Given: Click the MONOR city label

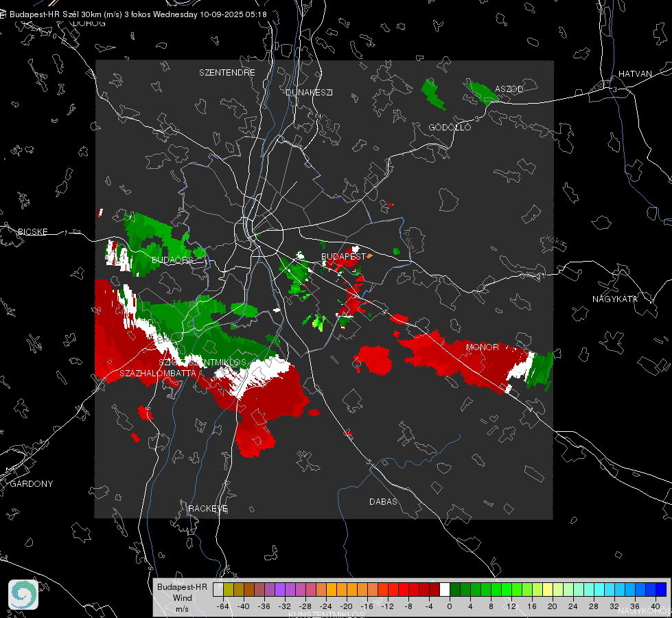Looking at the screenshot, I should click(x=482, y=347).
